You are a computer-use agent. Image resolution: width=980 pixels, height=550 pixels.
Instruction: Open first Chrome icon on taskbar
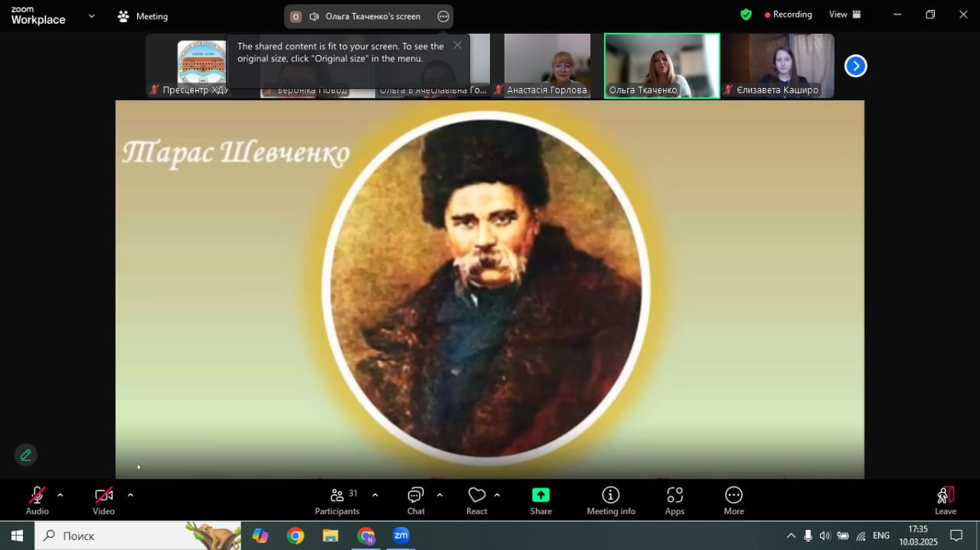click(x=296, y=535)
